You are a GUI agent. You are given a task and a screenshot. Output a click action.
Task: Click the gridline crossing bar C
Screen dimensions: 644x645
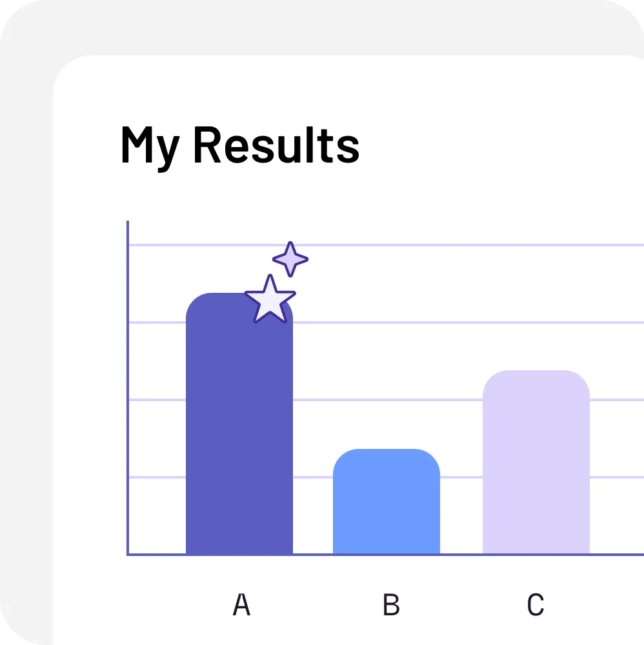[387, 400]
